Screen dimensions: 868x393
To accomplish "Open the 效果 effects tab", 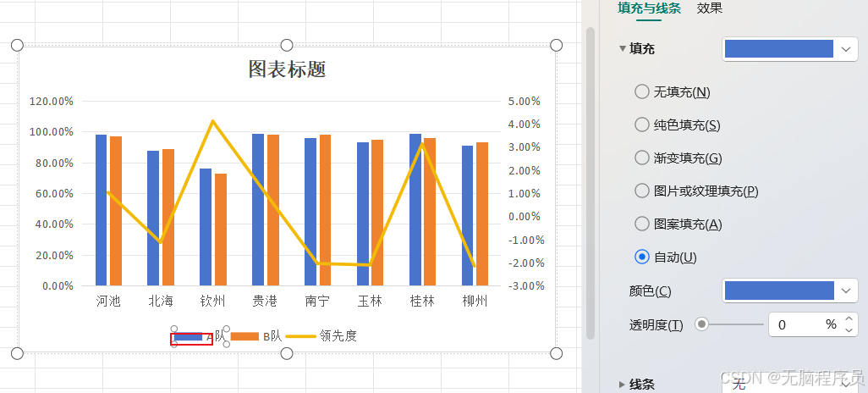I will pyautogui.click(x=710, y=8).
